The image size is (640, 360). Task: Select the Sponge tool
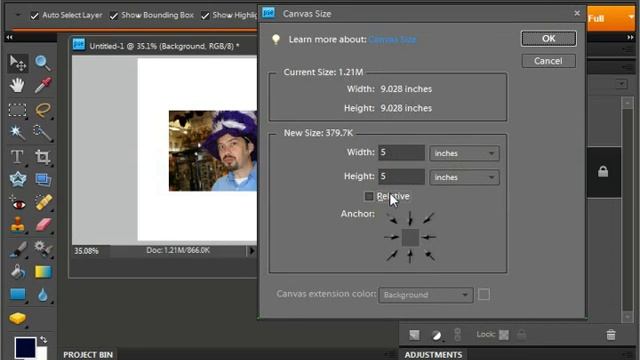tap(18, 318)
